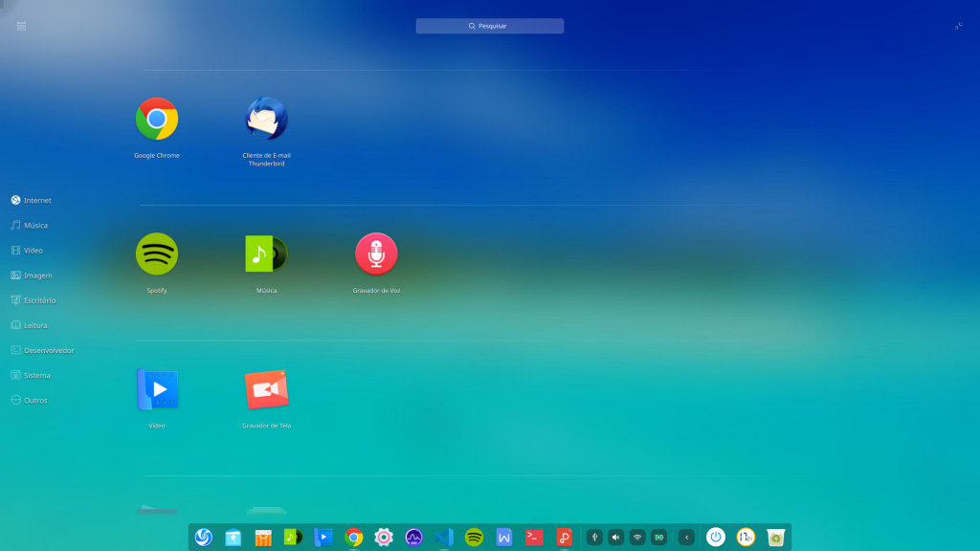Open the Terminal in the dock
The height and width of the screenshot is (551, 980).
tap(534, 538)
